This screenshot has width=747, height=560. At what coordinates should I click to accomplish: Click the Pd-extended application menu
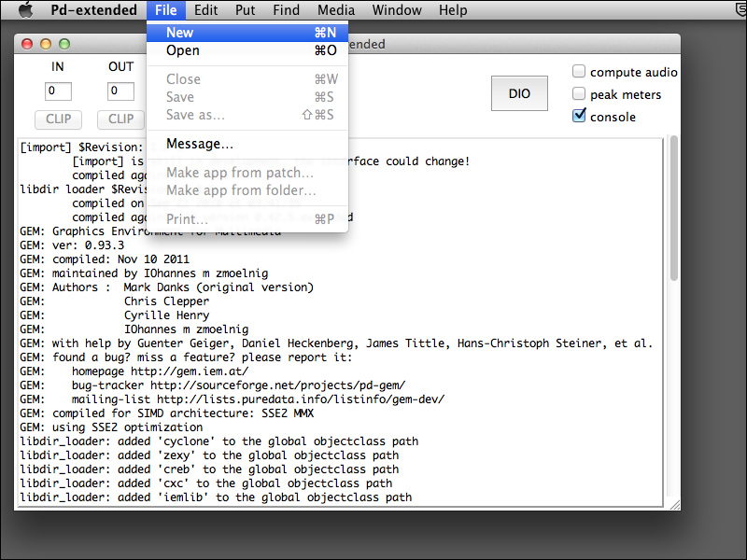coord(94,10)
